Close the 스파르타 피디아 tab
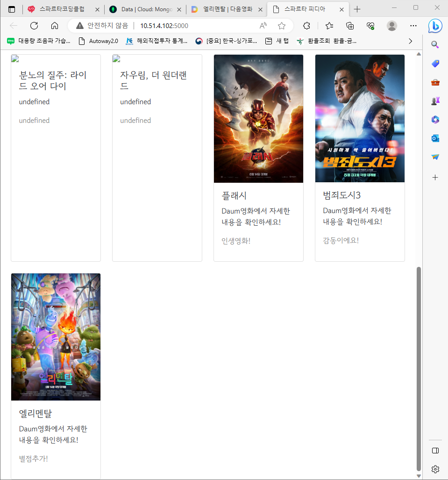 click(341, 9)
